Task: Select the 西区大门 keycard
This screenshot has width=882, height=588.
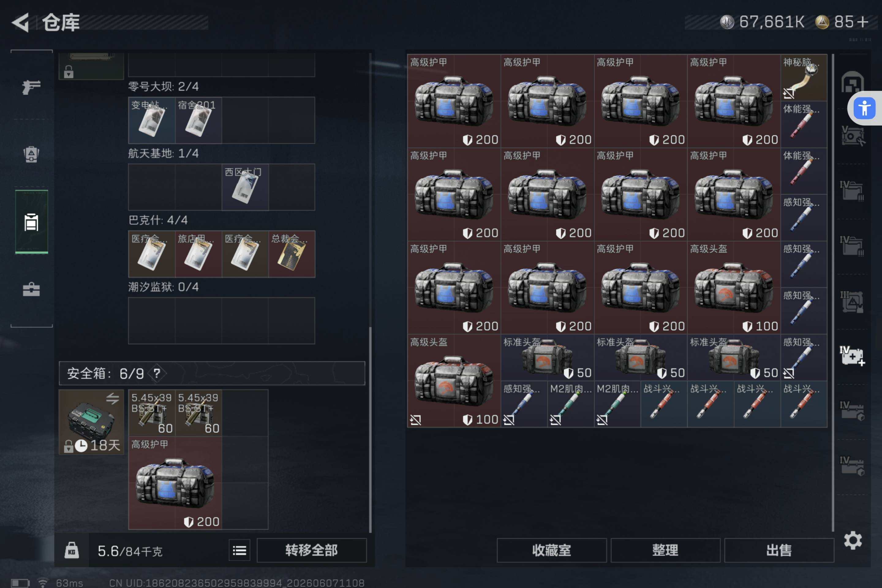Action: (245, 187)
